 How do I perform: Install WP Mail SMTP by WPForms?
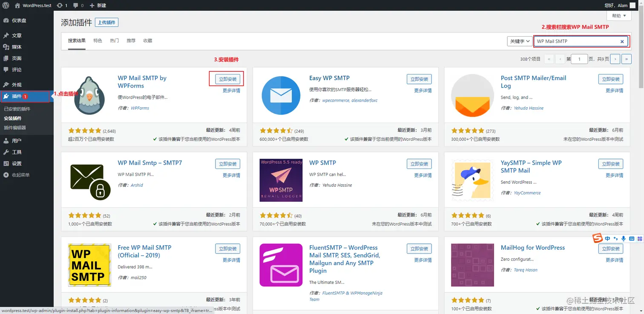tap(228, 79)
